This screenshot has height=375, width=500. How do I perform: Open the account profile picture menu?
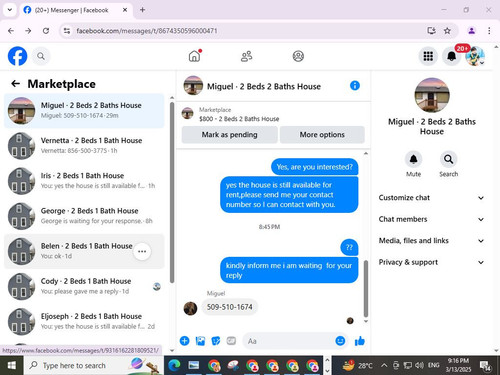click(475, 56)
